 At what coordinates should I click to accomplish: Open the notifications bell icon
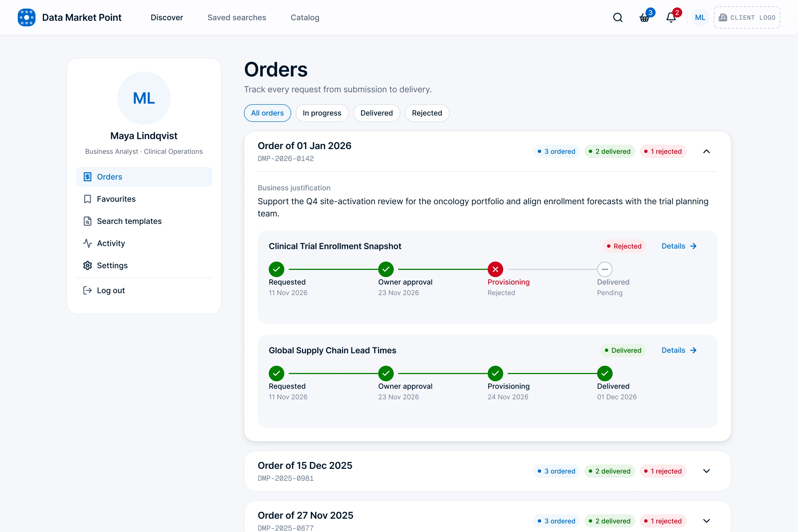[x=671, y=17]
